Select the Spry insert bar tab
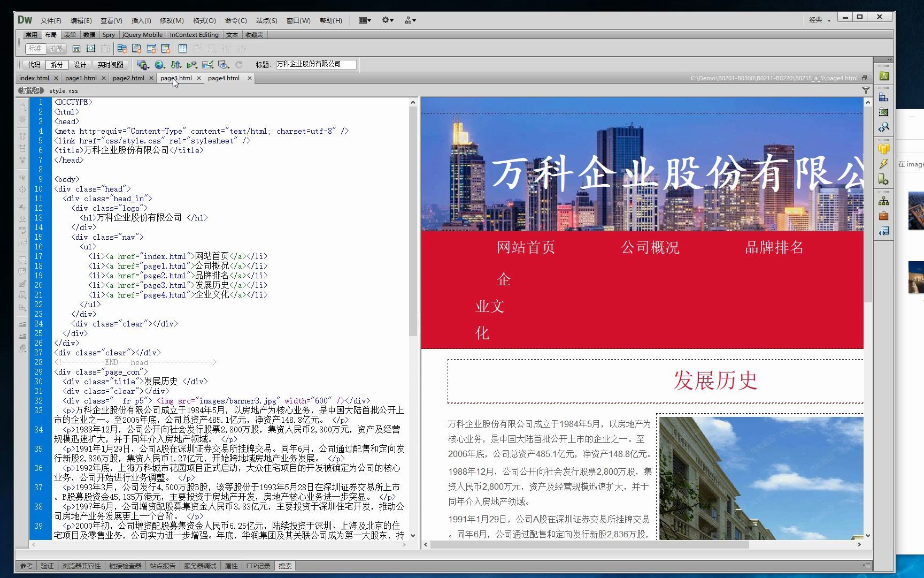The height and width of the screenshot is (578, 924). 109,35
